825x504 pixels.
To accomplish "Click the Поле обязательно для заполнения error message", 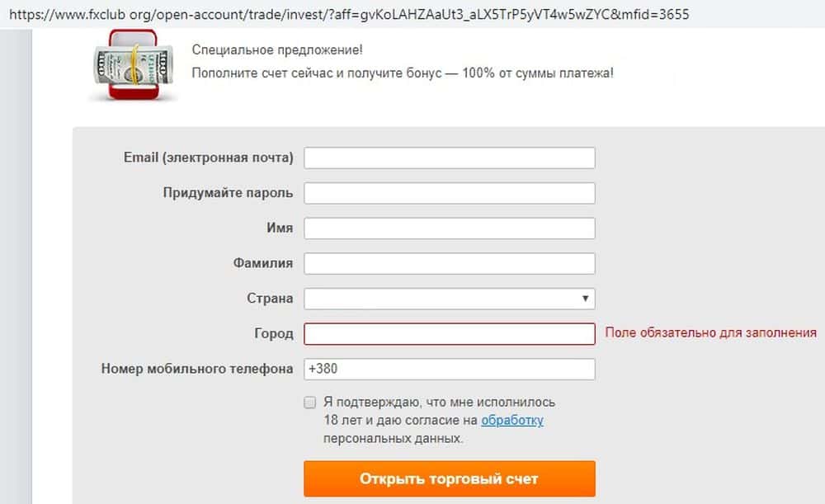I will pos(710,332).
